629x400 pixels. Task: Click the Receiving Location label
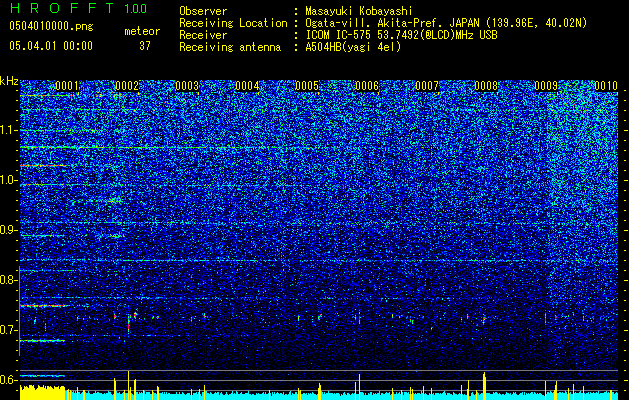coord(233,23)
